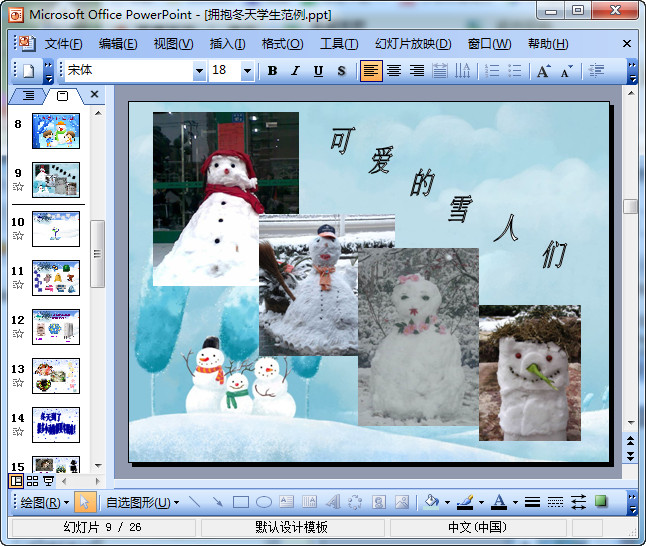This screenshot has height=546, width=646.
Task: Open the 幻灯片放映(D) menu
Action: (x=413, y=44)
